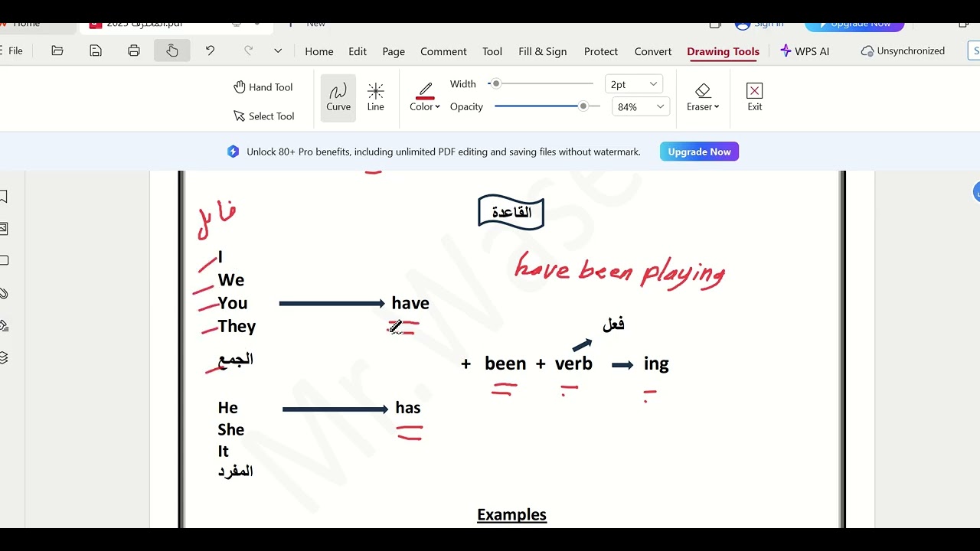This screenshot has width=980, height=551.
Task: Click the pronoun 'They' in the list
Action: pos(237,326)
